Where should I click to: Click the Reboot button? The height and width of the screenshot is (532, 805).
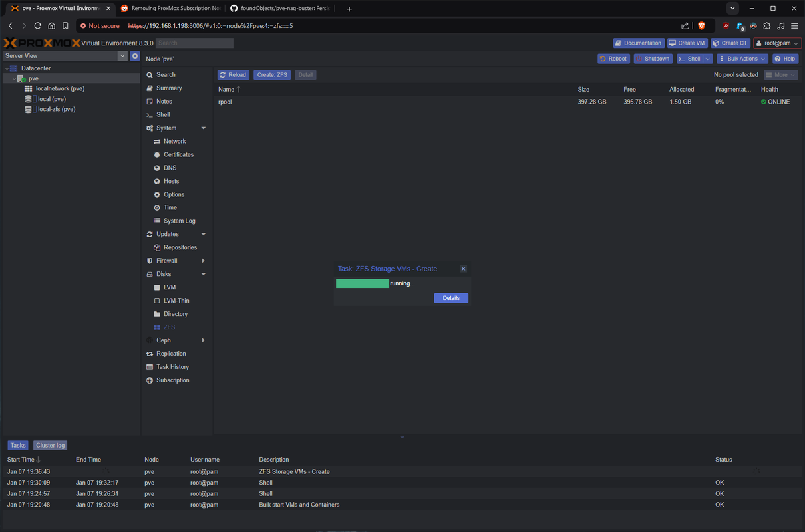(x=613, y=59)
